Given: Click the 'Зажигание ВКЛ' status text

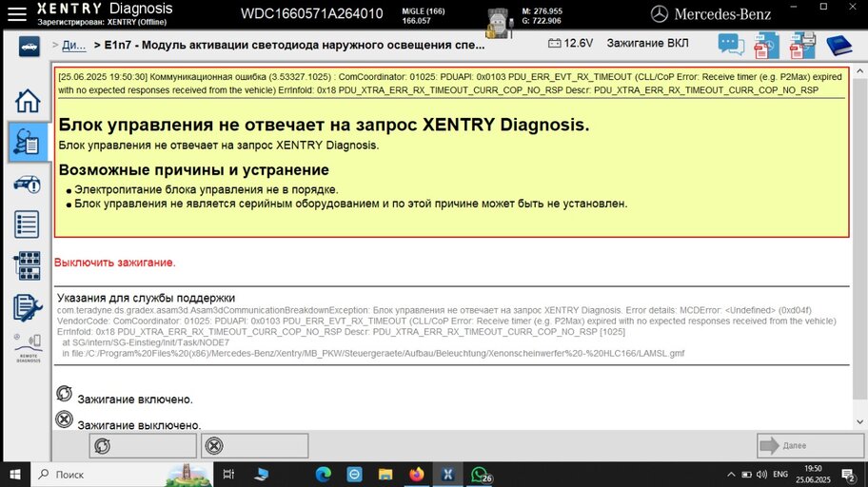Looking at the screenshot, I should [647, 43].
